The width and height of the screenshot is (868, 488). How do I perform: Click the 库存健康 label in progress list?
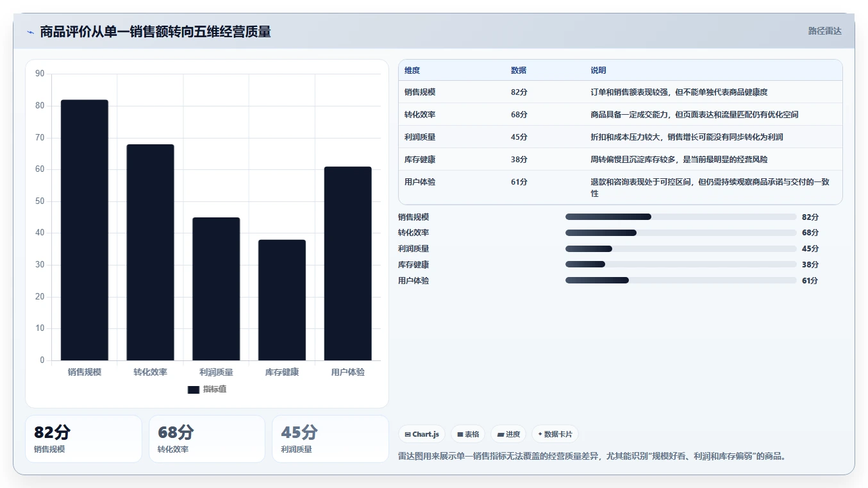tap(413, 264)
